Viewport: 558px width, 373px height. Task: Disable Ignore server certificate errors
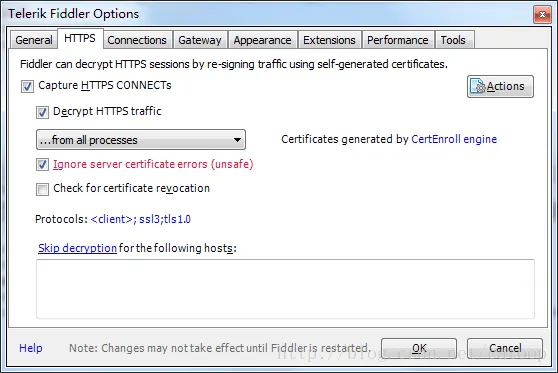click(42, 165)
